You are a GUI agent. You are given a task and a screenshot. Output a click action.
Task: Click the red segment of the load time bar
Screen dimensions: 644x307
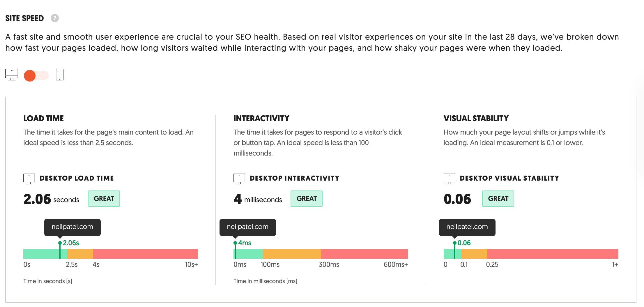[x=146, y=254]
